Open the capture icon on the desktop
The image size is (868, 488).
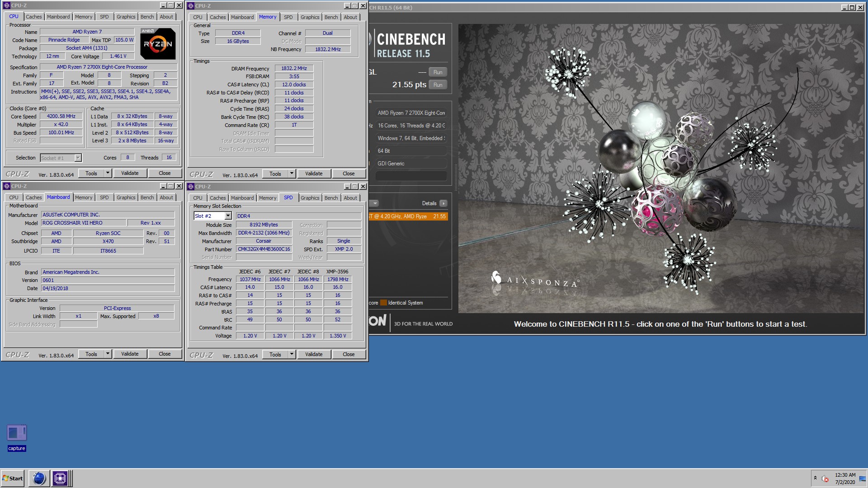pyautogui.click(x=17, y=437)
